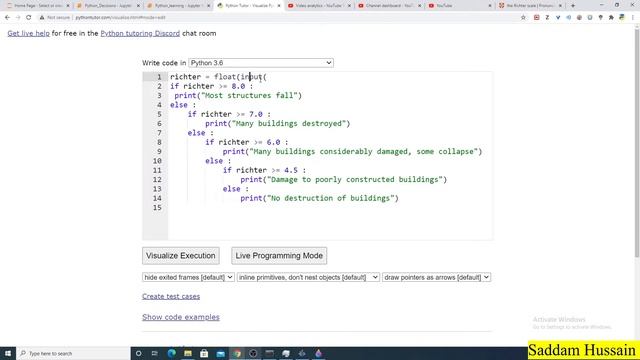The image size is (640, 360).
Task: Click the Not secure site info icon
Action: click(x=42, y=18)
